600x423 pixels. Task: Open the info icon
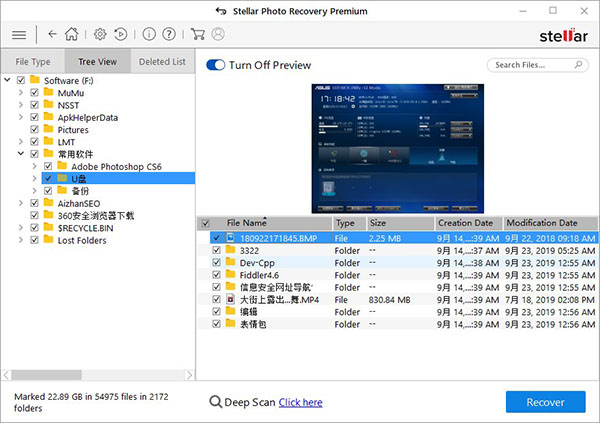(150, 35)
